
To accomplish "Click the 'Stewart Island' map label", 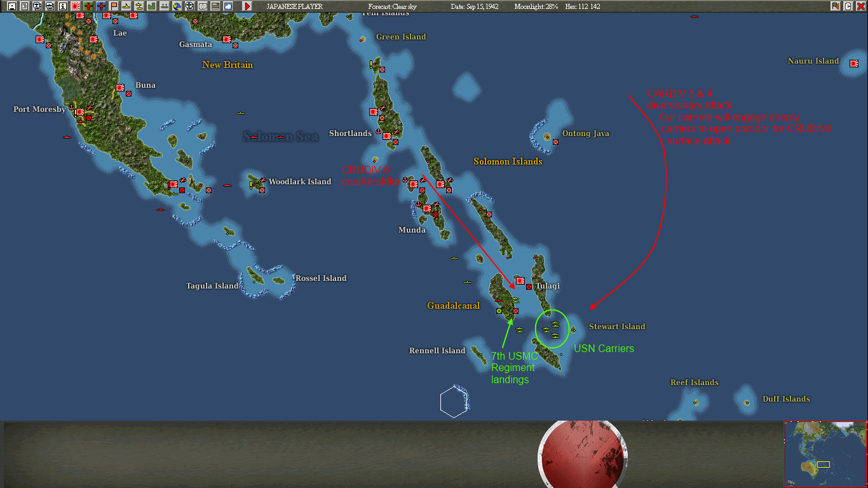I will pos(617,327).
